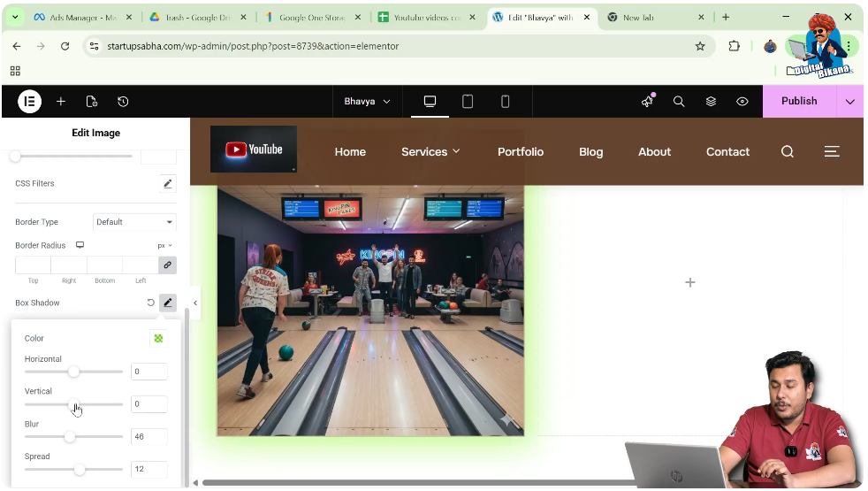Click the Blur value input field

(x=148, y=437)
